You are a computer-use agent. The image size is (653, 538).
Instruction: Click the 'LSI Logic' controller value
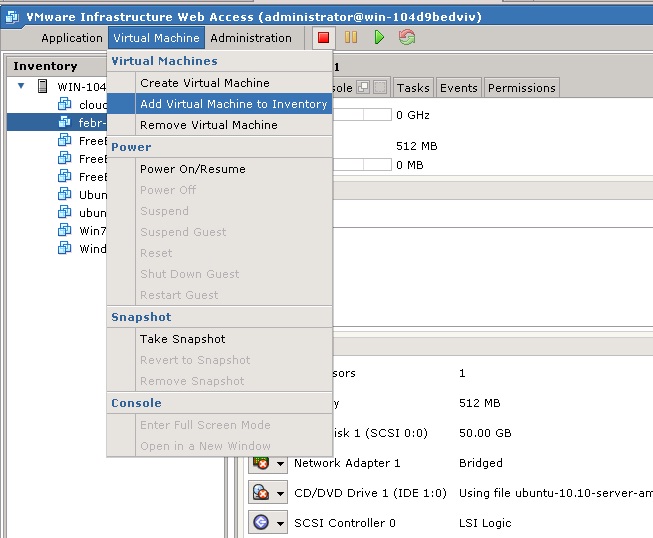485,523
